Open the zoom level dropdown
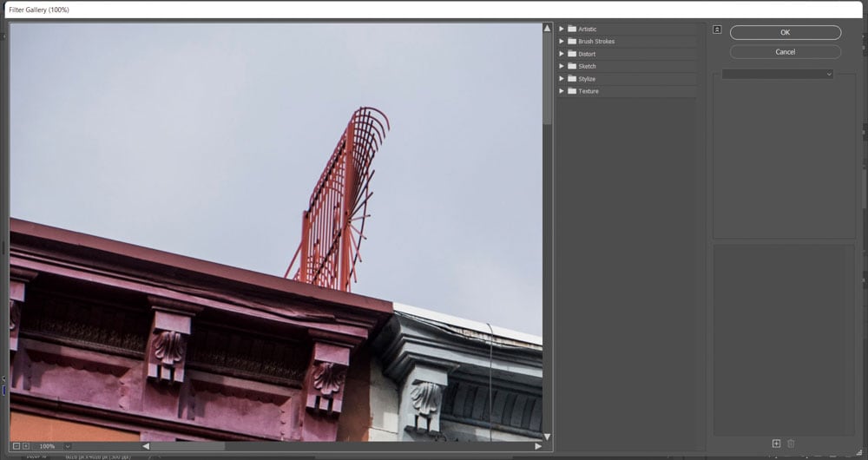Image resolution: width=868 pixels, height=460 pixels. click(68, 446)
